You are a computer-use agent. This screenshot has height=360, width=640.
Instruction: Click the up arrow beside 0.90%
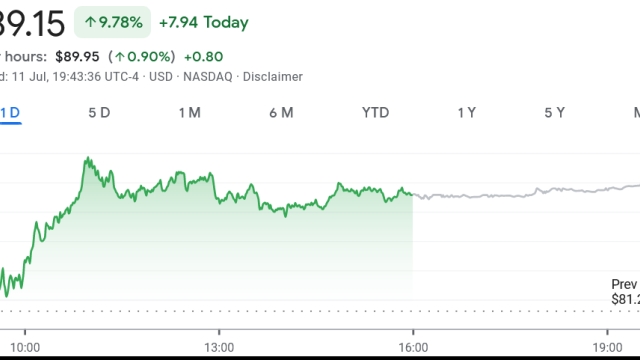120,57
